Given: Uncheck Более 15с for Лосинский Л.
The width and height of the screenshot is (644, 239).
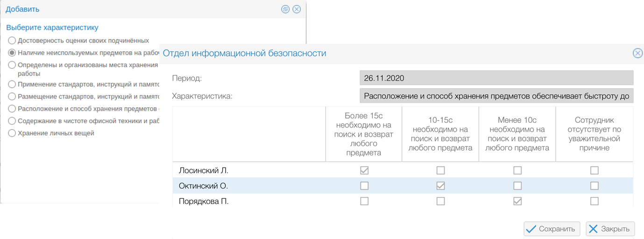Looking at the screenshot, I should coord(364,170).
